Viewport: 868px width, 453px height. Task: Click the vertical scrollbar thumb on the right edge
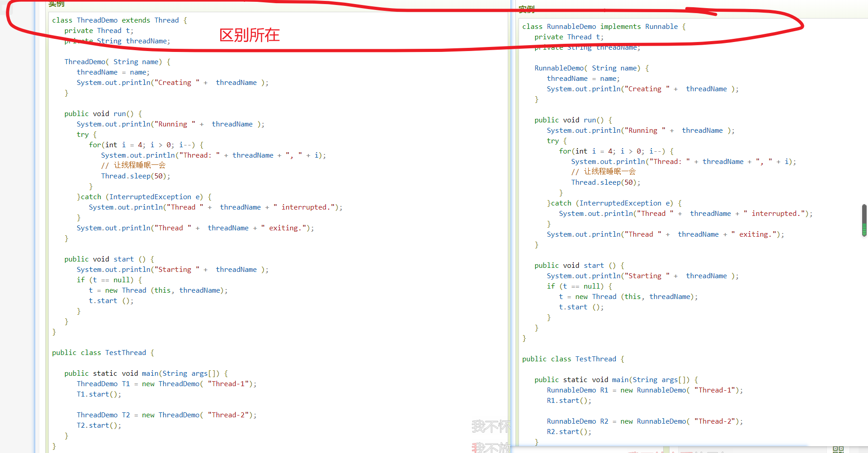(x=864, y=220)
